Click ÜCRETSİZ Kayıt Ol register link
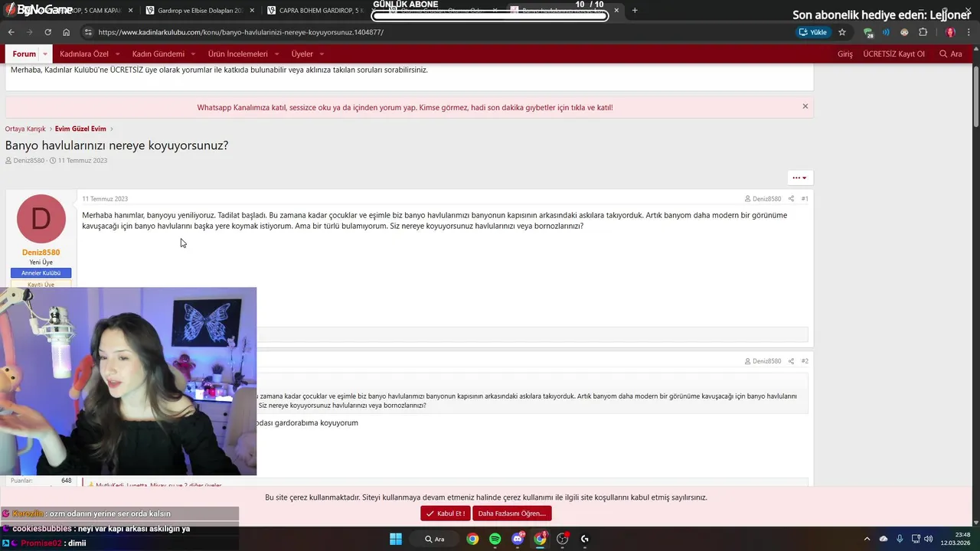Viewport: 980px width, 551px height. [893, 54]
